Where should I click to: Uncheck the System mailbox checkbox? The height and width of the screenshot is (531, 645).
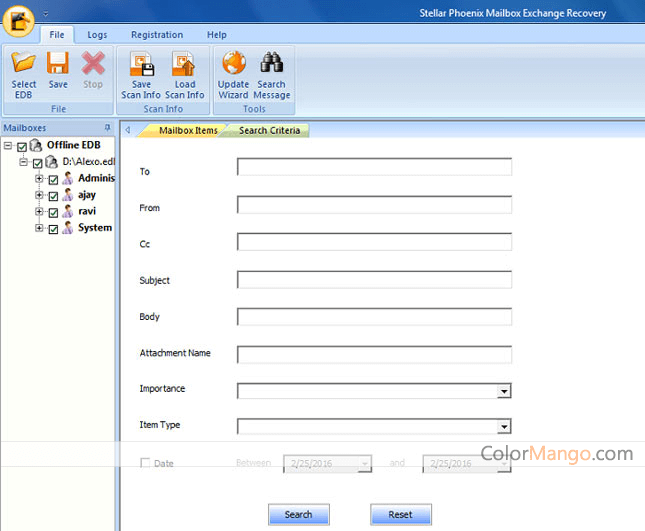click(x=53, y=229)
